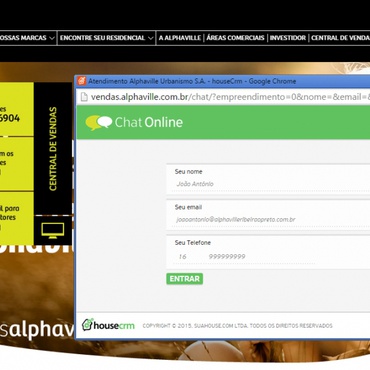370x370 pixels.
Task: Click the chat bubbles icon beside Chat Online
Action: pos(98,123)
